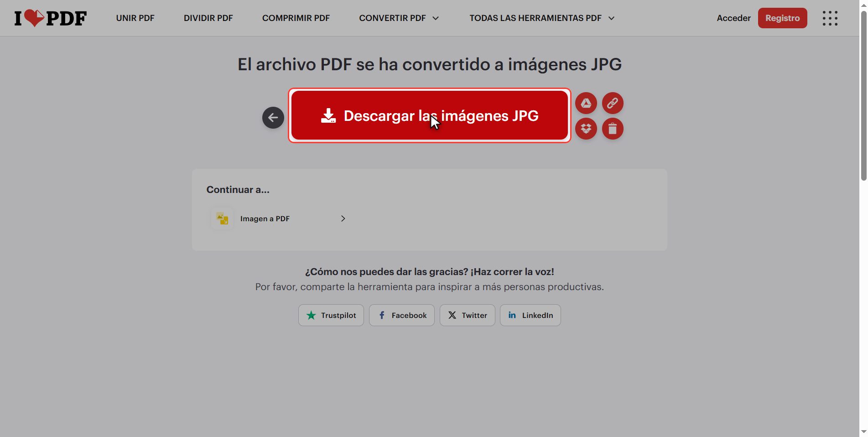Expand the CONVERTIR PDF dropdown
Viewport: 868px width, 437px height.
[x=399, y=18]
